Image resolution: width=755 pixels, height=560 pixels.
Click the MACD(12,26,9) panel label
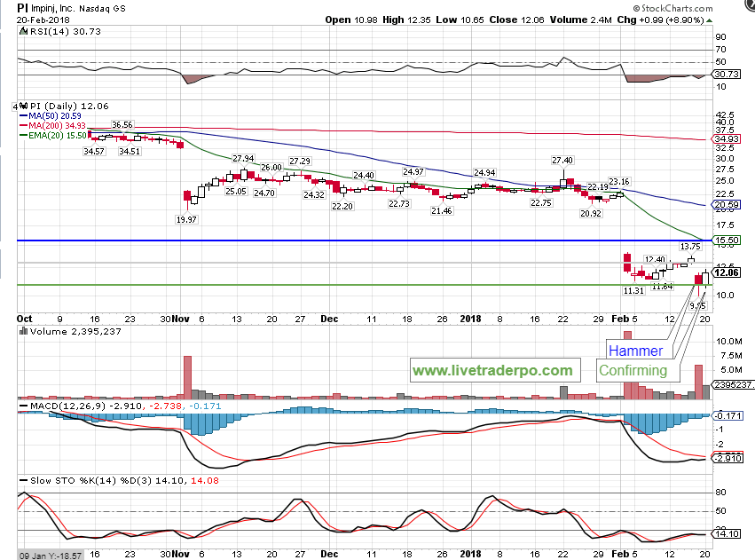pos(55,405)
